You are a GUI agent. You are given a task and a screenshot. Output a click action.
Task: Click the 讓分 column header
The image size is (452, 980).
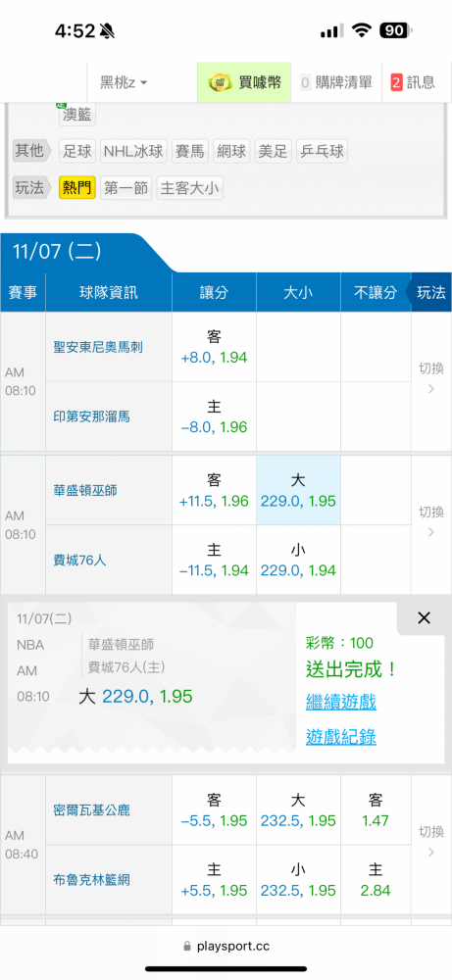click(x=214, y=292)
